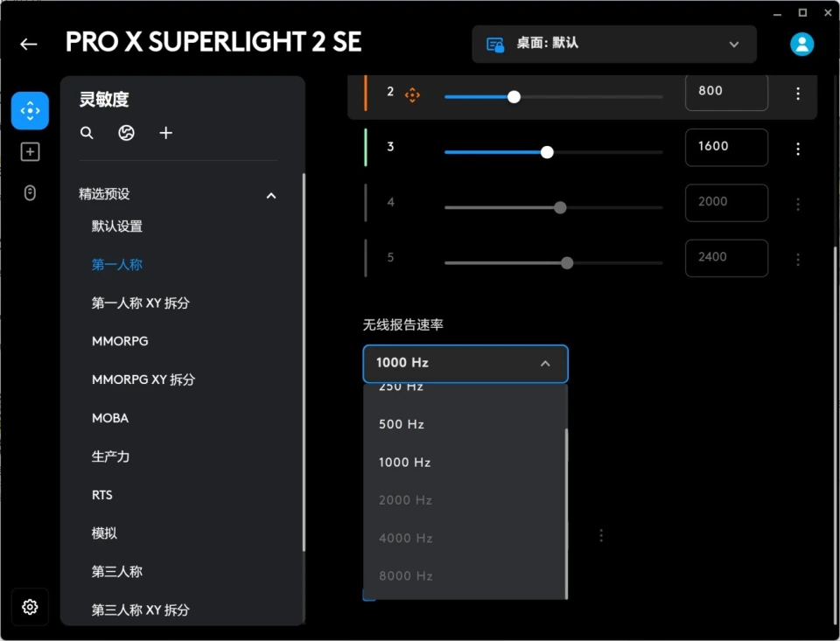Collapse the 无线报告速率 1000 Hz dropdown
Image resolution: width=840 pixels, height=641 pixels.
[x=465, y=363]
